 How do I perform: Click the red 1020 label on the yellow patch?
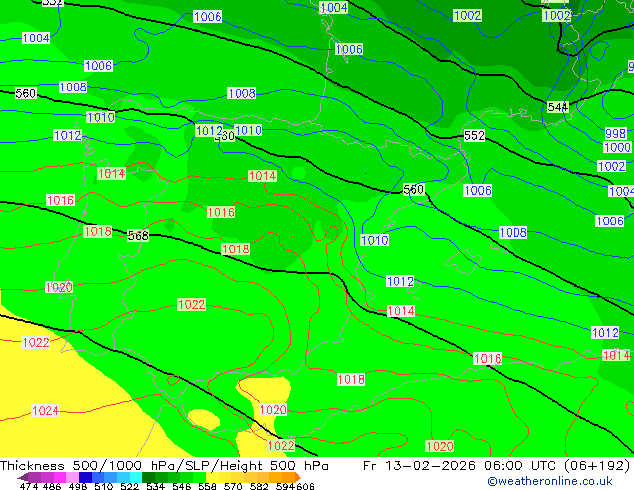(x=273, y=410)
